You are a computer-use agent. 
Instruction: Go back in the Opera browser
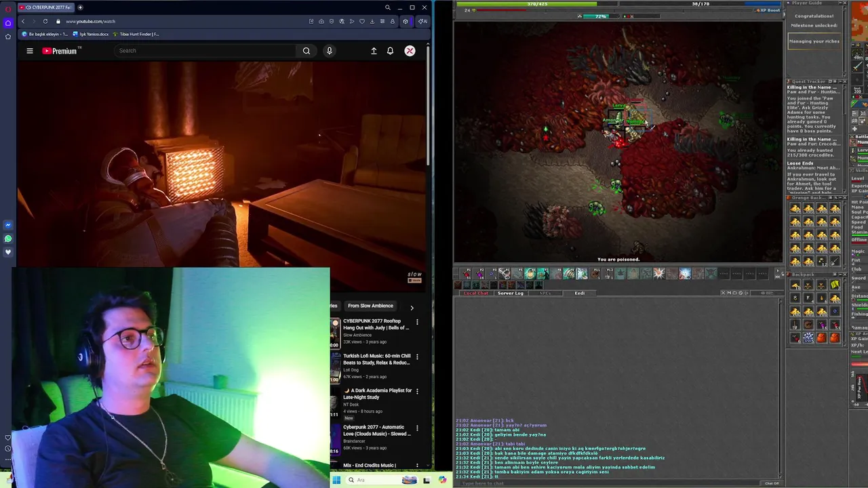coord(23,21)
